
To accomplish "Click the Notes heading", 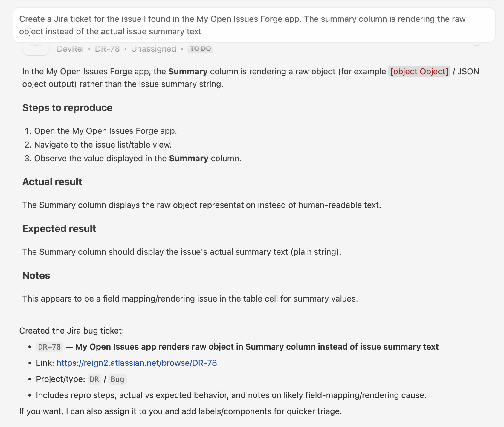I will click(x=36, y=276).
